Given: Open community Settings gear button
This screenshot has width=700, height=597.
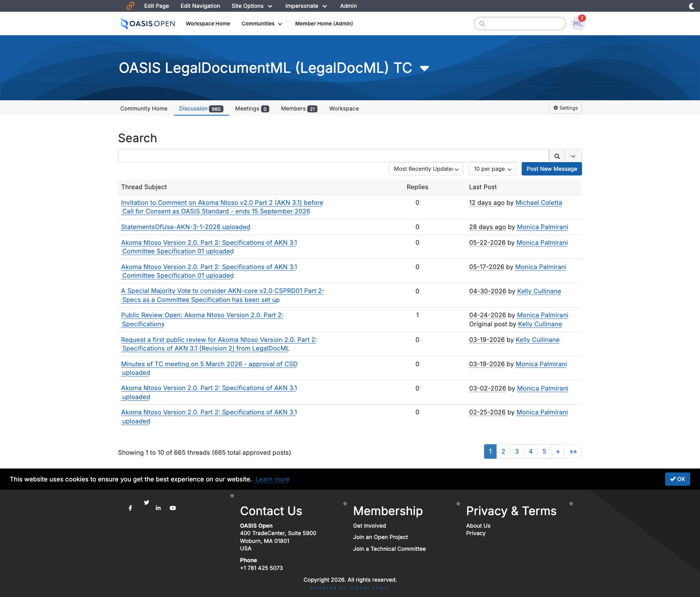Looking at the screenshot, I should pyautogui.click(x=566, y=108).
